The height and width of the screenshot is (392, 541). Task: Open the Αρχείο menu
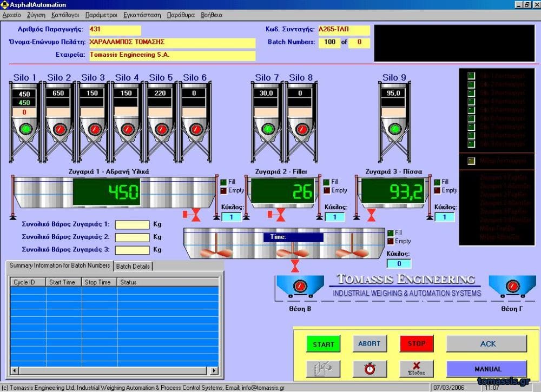[12, 15]
